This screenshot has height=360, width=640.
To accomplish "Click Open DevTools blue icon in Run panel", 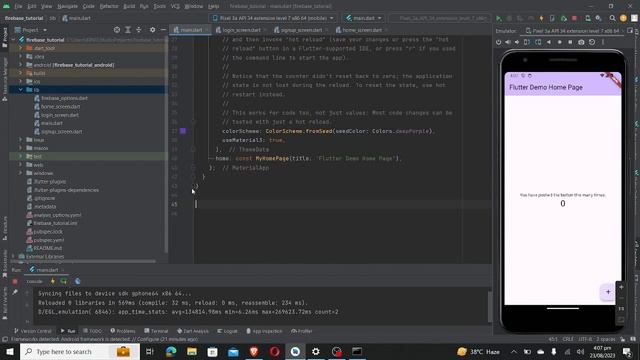I will pos(78,281).
